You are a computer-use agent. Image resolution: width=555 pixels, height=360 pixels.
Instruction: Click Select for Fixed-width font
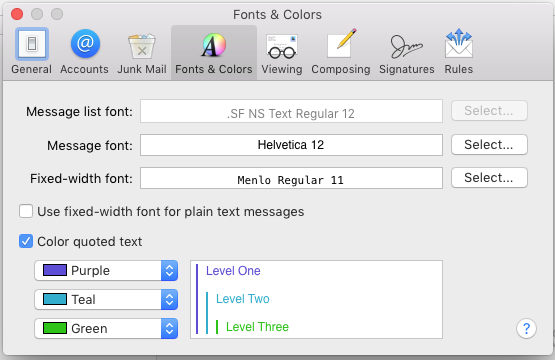tap(489, 178)
